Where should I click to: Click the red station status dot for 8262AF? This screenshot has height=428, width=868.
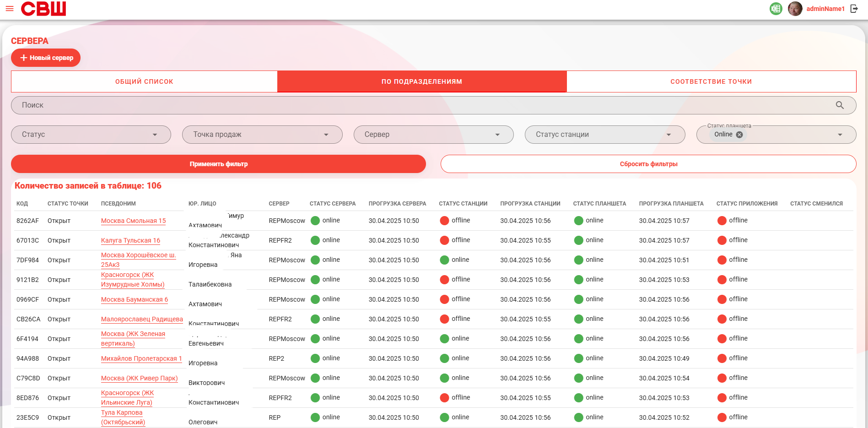pos(444,221)
